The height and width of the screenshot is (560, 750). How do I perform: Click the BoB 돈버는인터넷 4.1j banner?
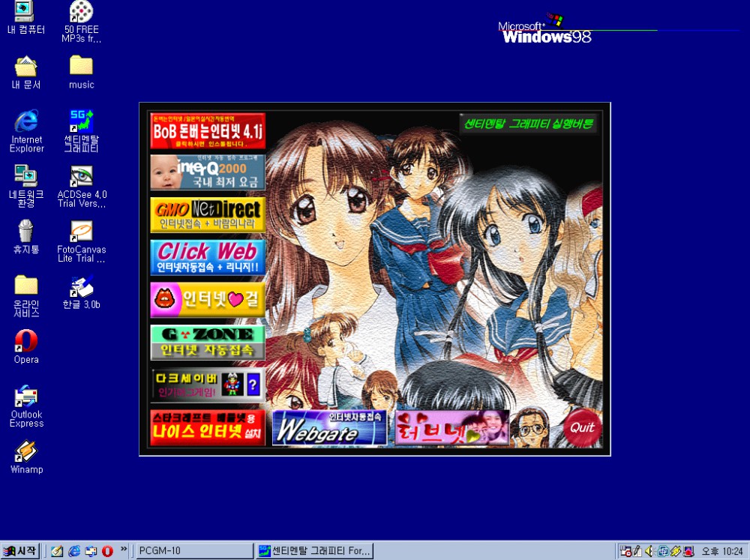coord(208,131)
